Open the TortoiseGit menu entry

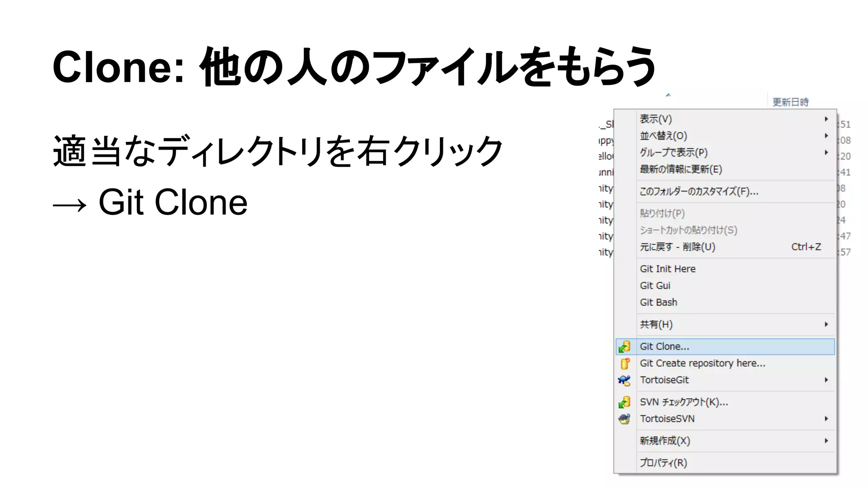[x=725, y=380]
